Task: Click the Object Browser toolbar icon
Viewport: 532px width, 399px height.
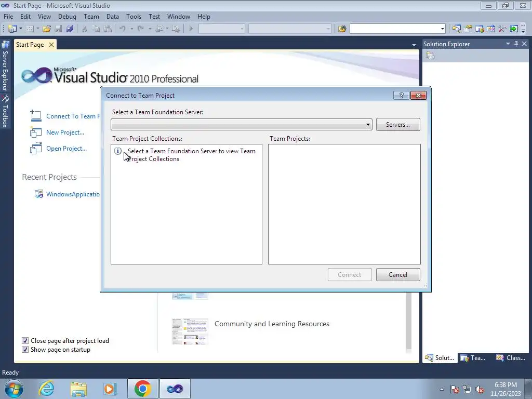Action: [x=490, y=29]
